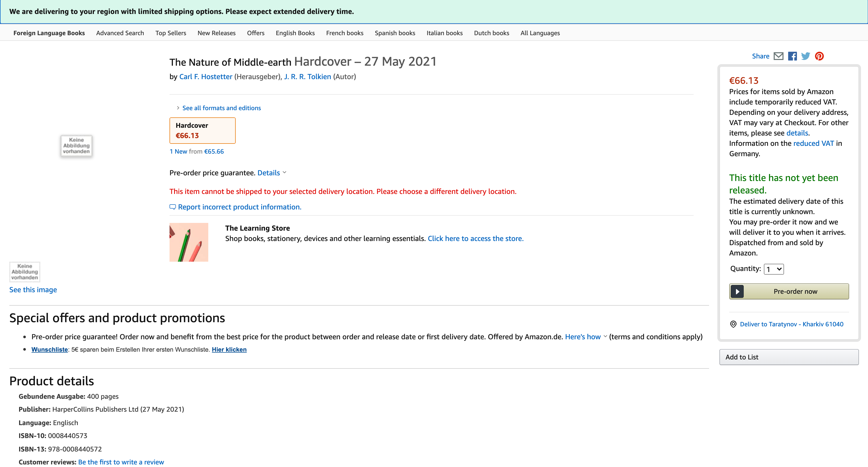Image resolution: width=868 pixels, height=467 pixels.
Task: Click the Pre-order now button
Action: (789, 291)
